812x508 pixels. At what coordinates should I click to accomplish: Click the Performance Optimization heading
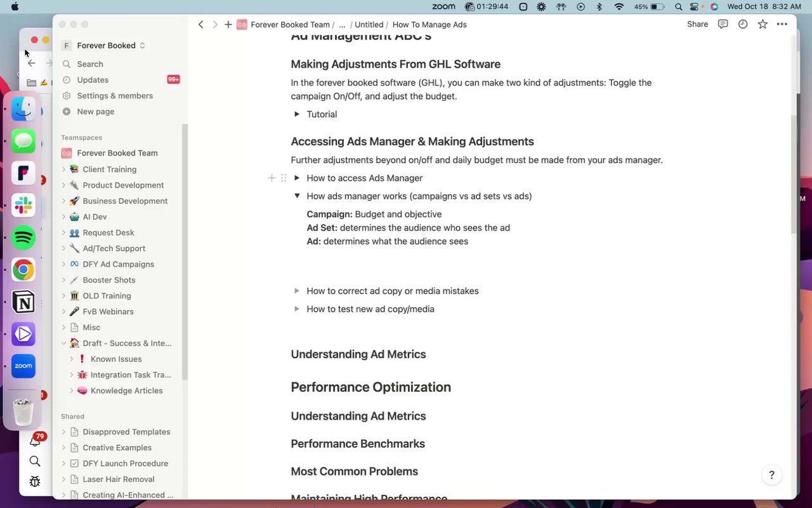point(370,387)
